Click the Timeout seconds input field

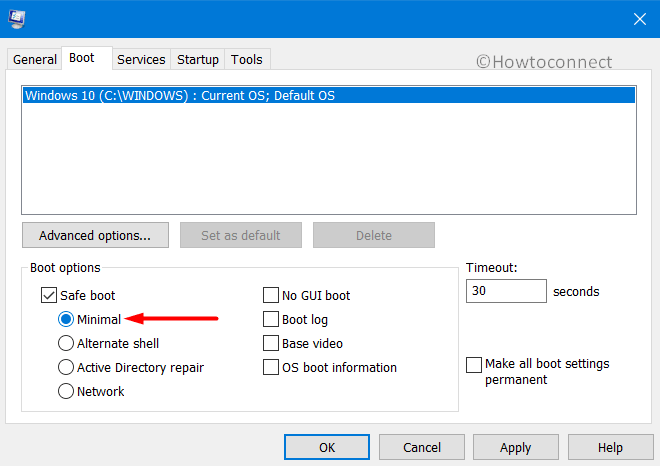506,291
